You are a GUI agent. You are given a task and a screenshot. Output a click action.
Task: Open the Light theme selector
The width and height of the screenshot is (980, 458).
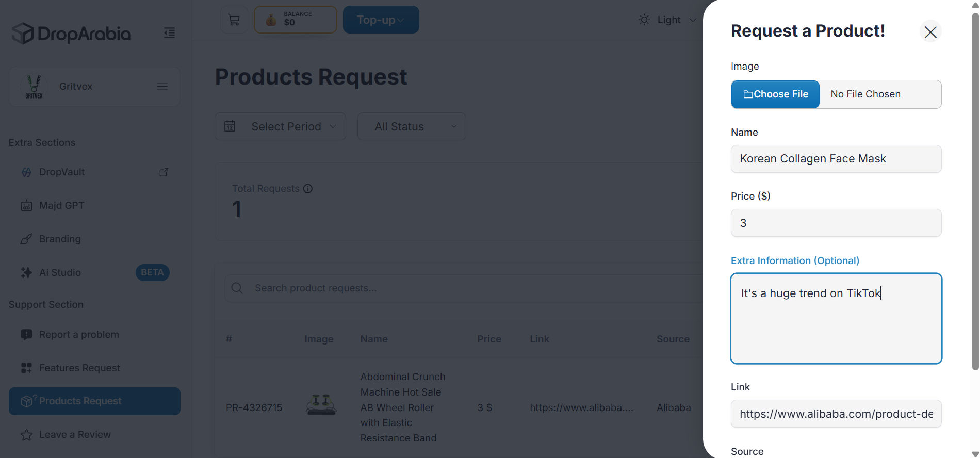coord(668,20)
